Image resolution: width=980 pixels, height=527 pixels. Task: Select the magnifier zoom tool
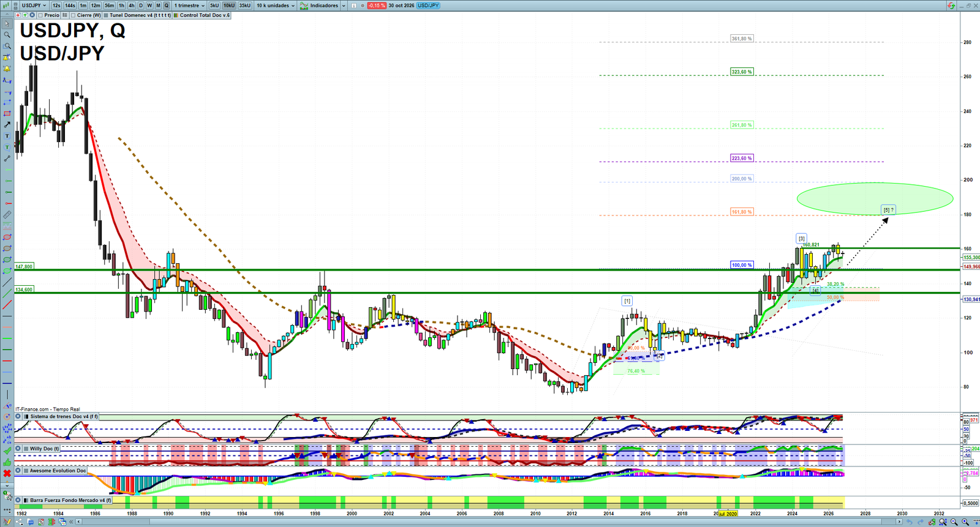coord(7,35)
